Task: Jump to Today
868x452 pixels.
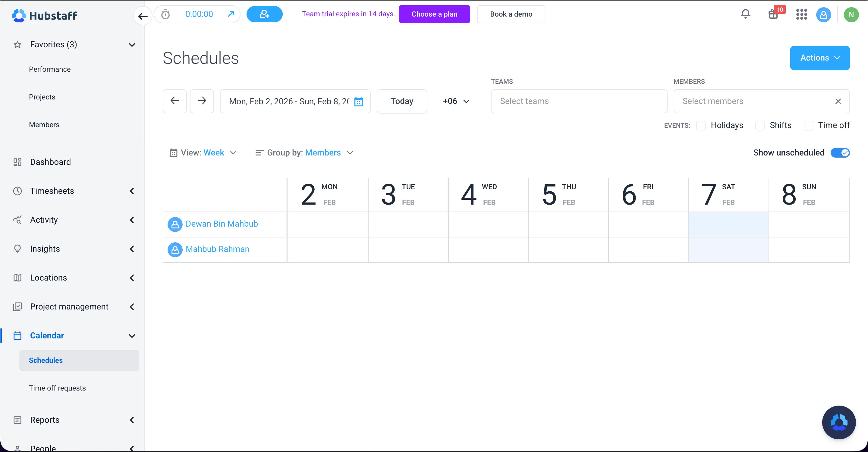Action: (402, 101)
